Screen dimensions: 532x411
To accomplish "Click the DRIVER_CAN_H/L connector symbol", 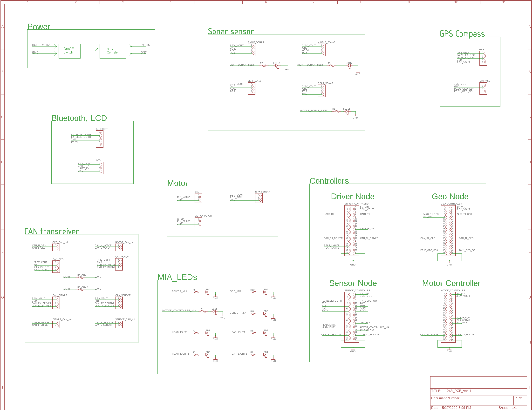I will coord(56,325).
